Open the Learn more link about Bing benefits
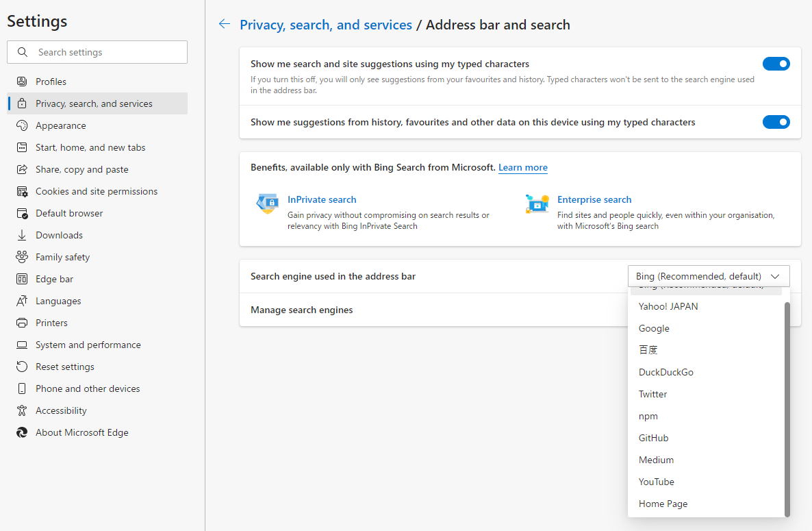Viewport: 812px width, 531px height. (523, 167)
